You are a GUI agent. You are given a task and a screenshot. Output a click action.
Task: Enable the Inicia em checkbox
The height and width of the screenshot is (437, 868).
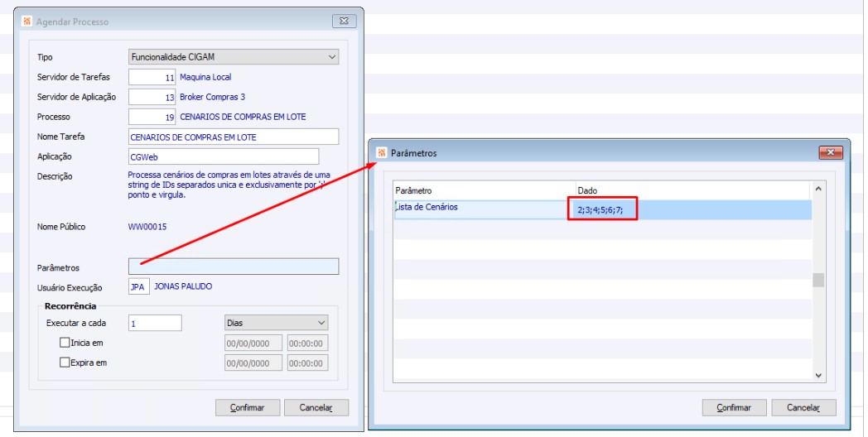pyautogui.click(x=65, y=343)
